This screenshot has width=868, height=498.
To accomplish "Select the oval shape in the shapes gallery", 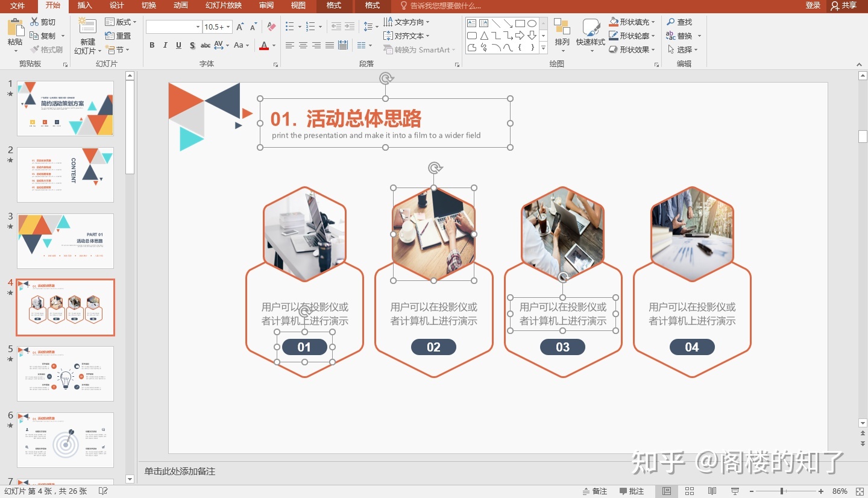I will pyautogui.click(x=532, y=24).
